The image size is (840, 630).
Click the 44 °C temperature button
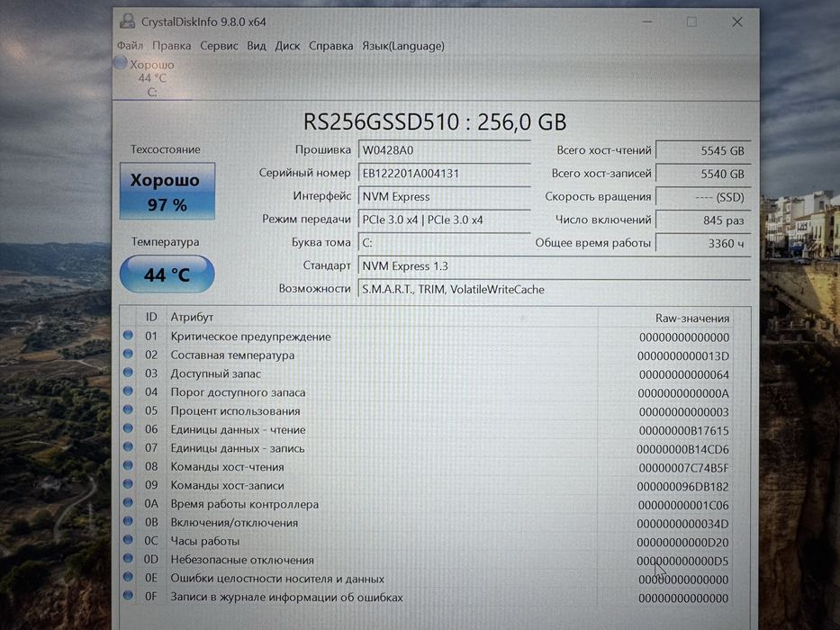167,274
